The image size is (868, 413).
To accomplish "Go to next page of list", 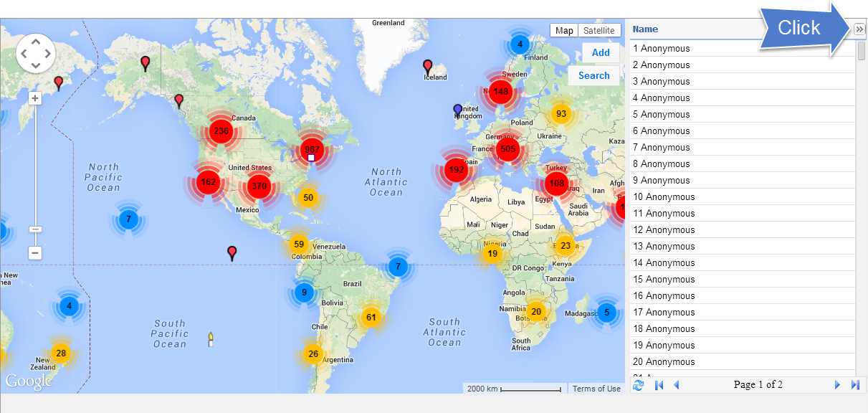I will click(837, 385).
